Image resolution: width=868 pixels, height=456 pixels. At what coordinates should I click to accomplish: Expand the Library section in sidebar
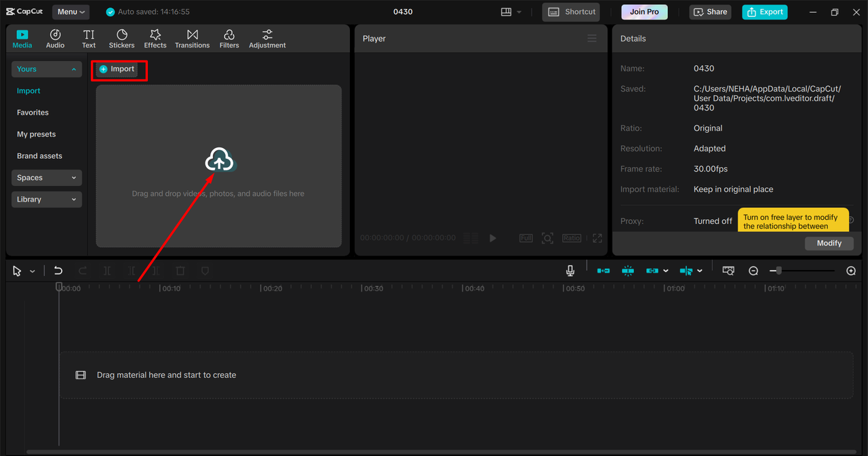[x=46, y=199]
